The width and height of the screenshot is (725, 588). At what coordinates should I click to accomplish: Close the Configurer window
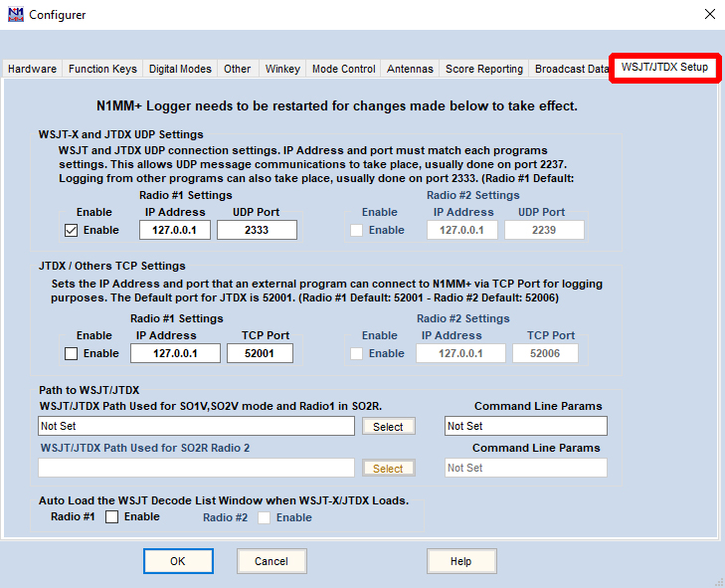pos(710,14)
